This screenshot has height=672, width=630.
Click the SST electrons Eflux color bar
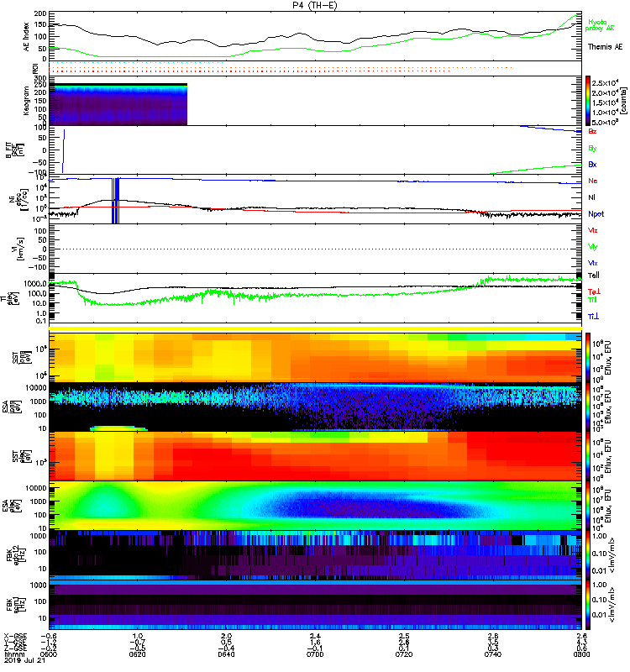(x=588, y=456)
